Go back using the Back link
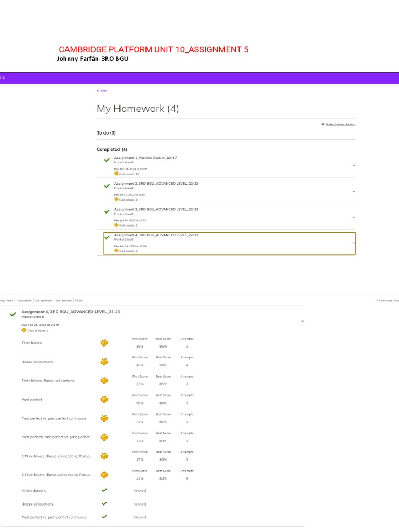 [x=102, y=91]
